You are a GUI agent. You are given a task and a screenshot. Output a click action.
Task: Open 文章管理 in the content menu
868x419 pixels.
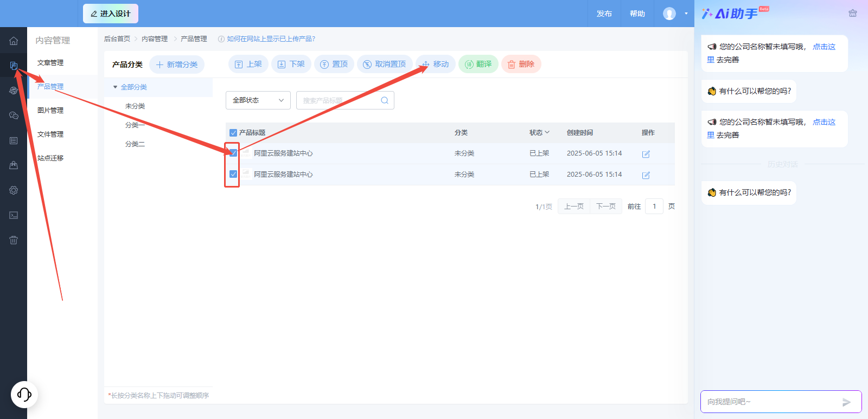50,63
